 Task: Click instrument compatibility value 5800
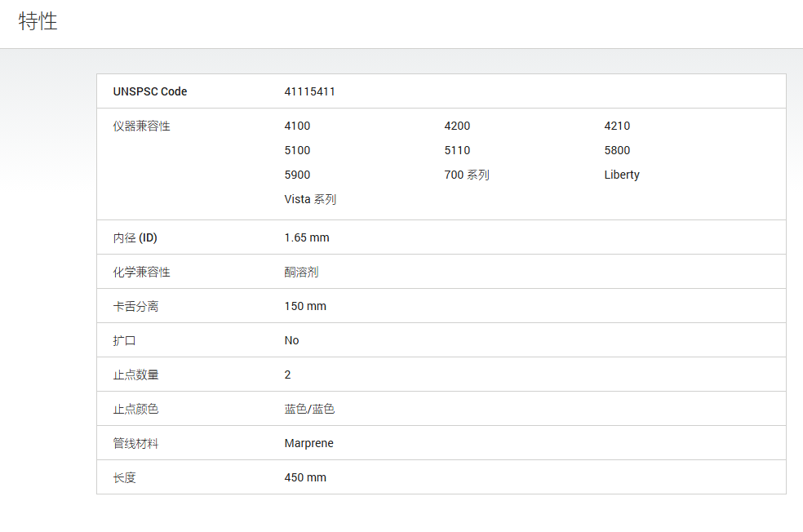(617, 150)
